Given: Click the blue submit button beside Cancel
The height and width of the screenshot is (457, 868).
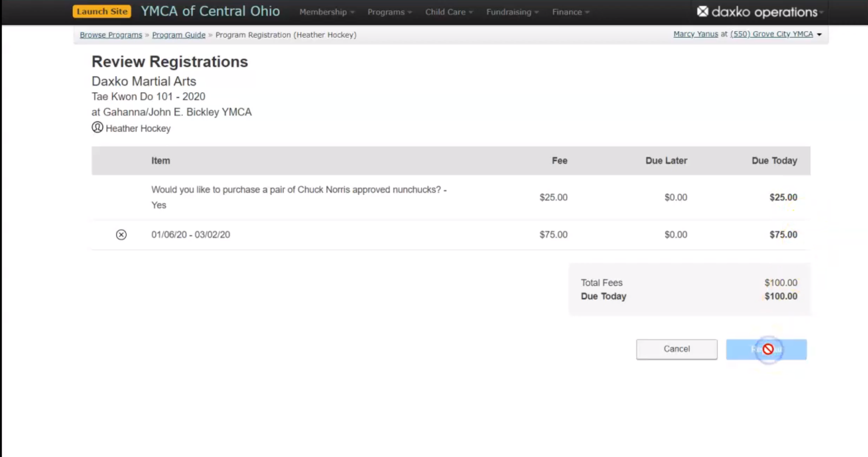Looking at the screenshot, I should point(766,349).
